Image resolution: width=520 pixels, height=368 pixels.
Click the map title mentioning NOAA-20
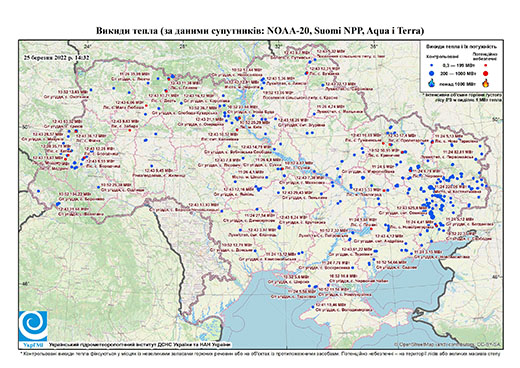coord(260,31)
